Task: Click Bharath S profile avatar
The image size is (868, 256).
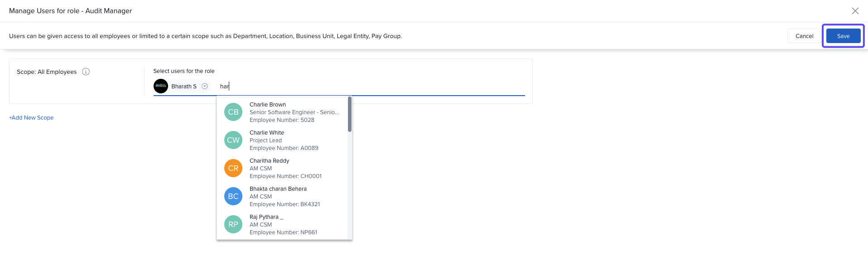Action: pos(161,86)
